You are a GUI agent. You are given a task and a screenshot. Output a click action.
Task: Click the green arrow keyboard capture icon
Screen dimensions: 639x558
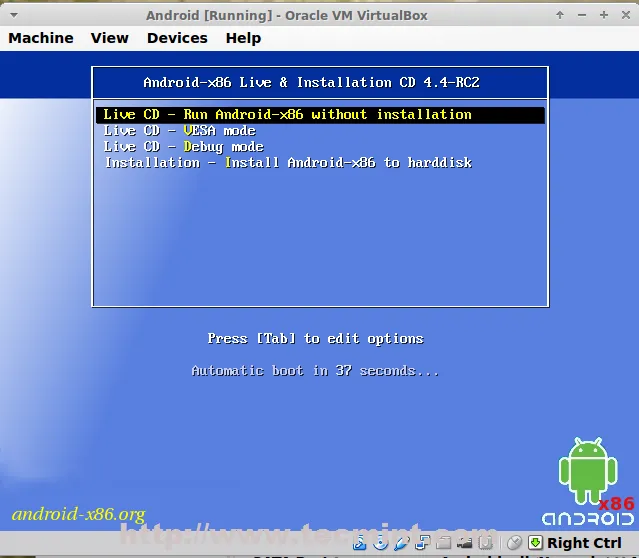535,543
